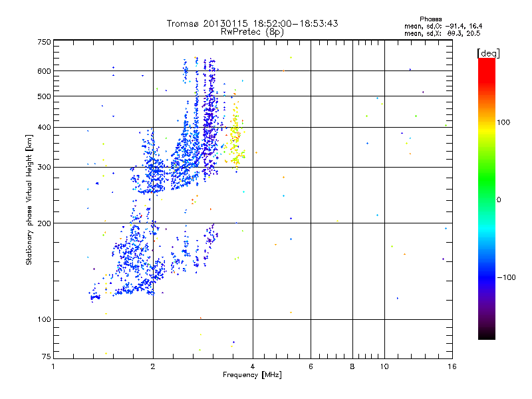The image size is (532, 399).
Task: Click the rainbow phase colorbar
Action: 487,198
